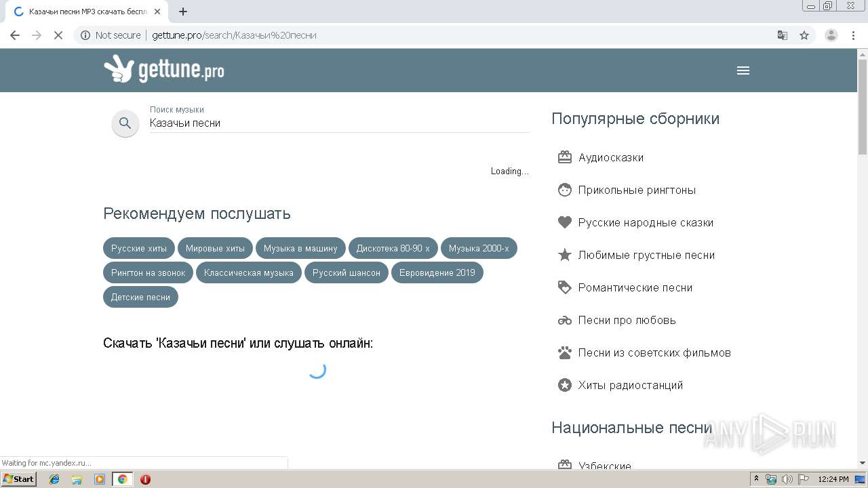Open the Chrome profile avatar

831,35
